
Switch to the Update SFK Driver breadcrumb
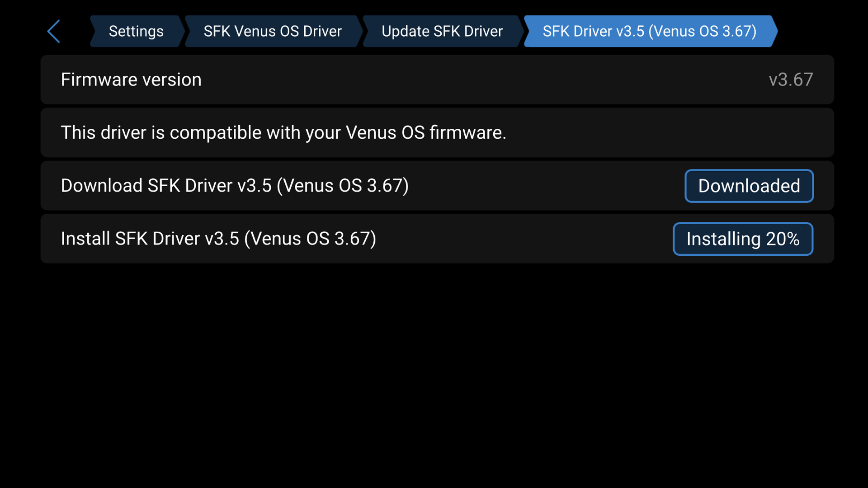(442, 31)
